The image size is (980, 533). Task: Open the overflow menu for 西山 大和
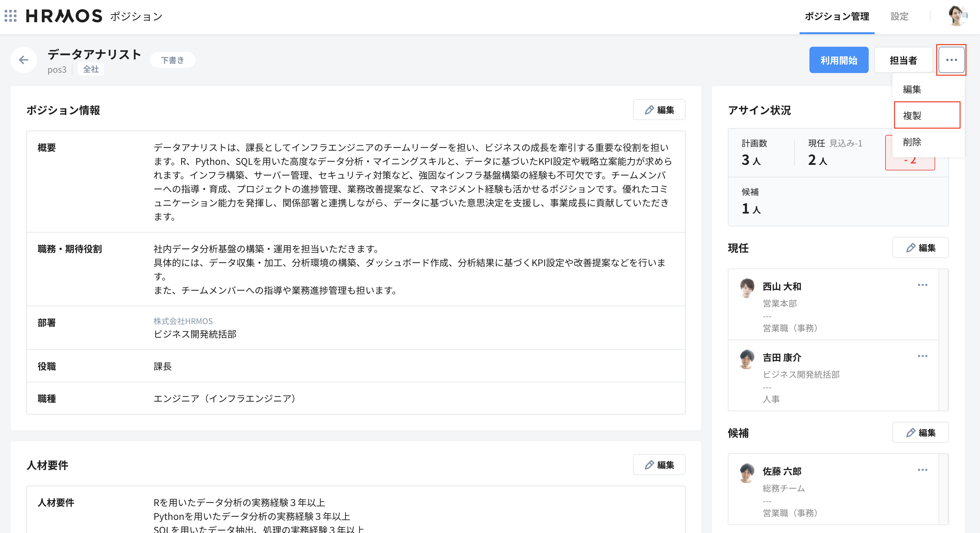point(922,286)
